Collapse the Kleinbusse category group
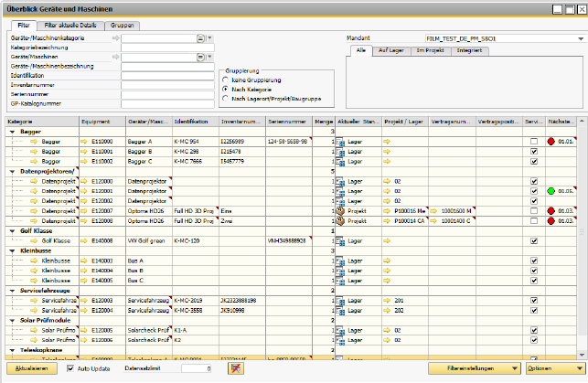588x383 pixels. point(13,251)
